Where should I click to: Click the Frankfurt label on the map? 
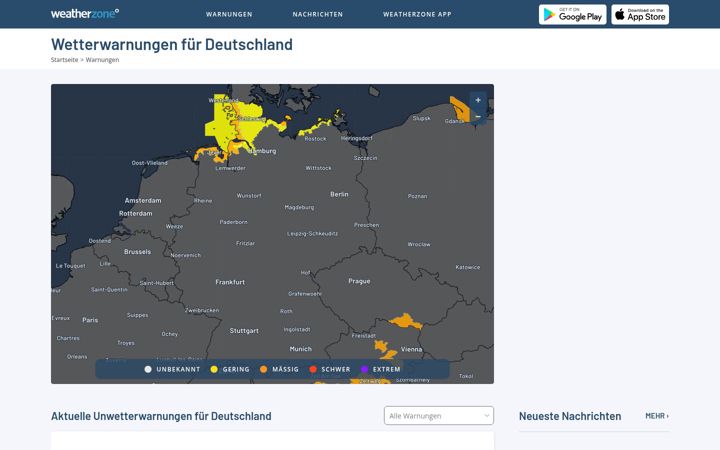click(230, 282)
